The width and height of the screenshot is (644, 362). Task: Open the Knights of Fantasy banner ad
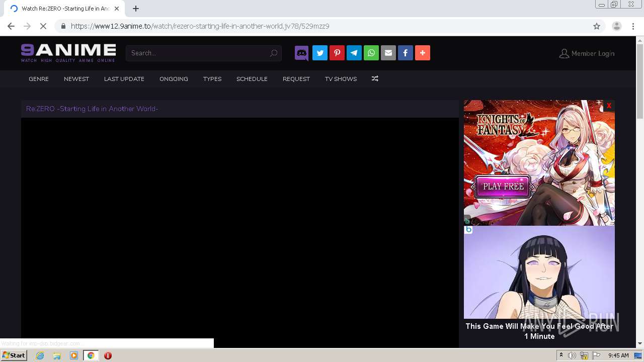pos(539,162)
